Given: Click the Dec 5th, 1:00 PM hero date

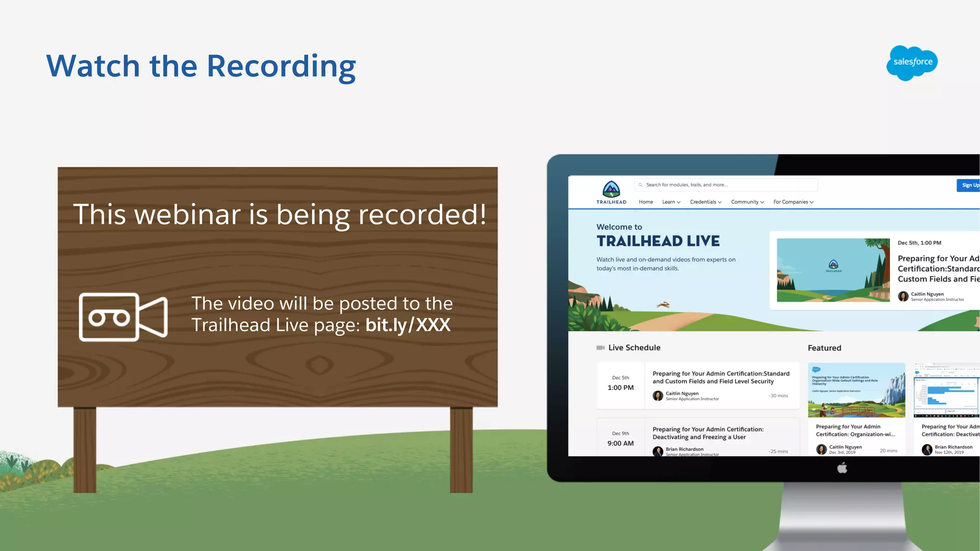Looking at the screenshot, I should point(919,243).
